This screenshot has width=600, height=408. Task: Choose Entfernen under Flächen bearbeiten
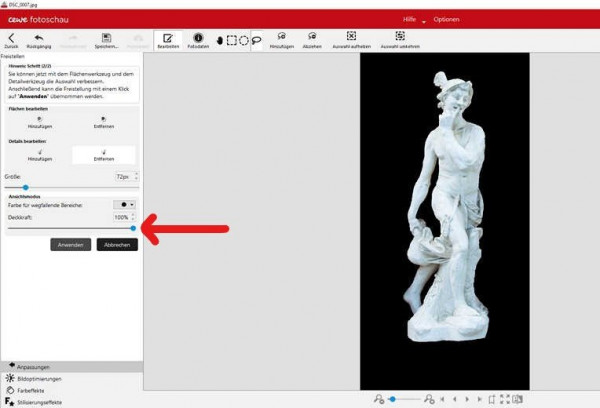click(103, 122)
